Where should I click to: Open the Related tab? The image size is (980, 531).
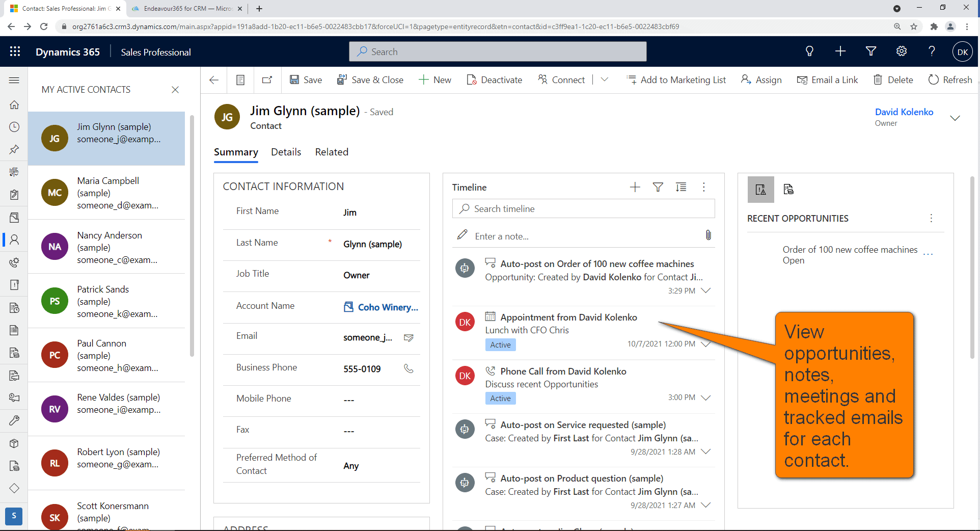332,152
